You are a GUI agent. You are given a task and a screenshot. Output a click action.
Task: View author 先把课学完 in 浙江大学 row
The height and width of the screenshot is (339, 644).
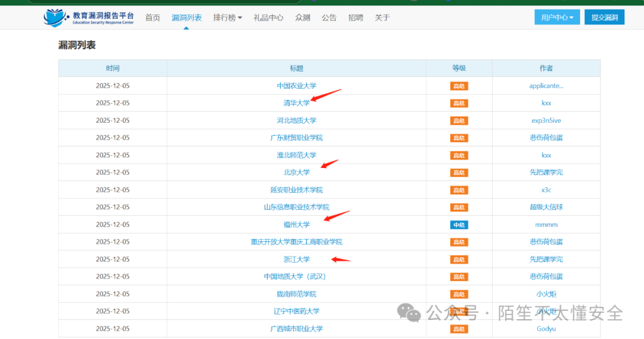(x=546, y=259)
